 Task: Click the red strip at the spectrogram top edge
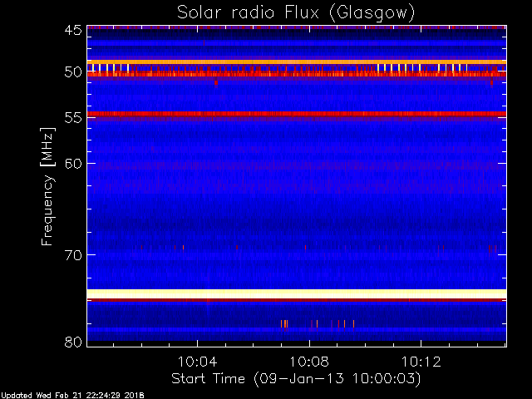297,27
